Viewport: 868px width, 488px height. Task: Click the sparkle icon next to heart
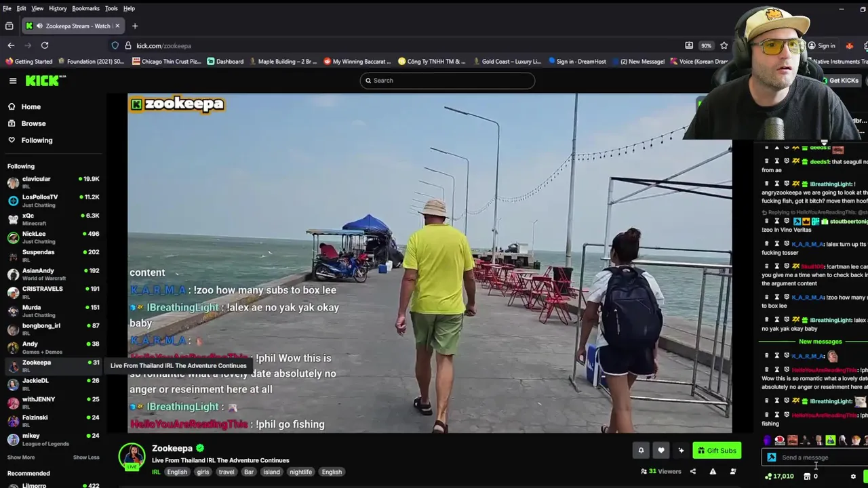(681, 450)
